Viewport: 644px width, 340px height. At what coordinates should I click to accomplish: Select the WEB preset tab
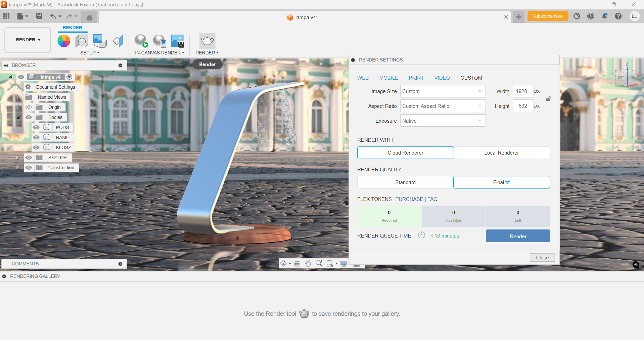pyautogui.click(x=363, y=78)
